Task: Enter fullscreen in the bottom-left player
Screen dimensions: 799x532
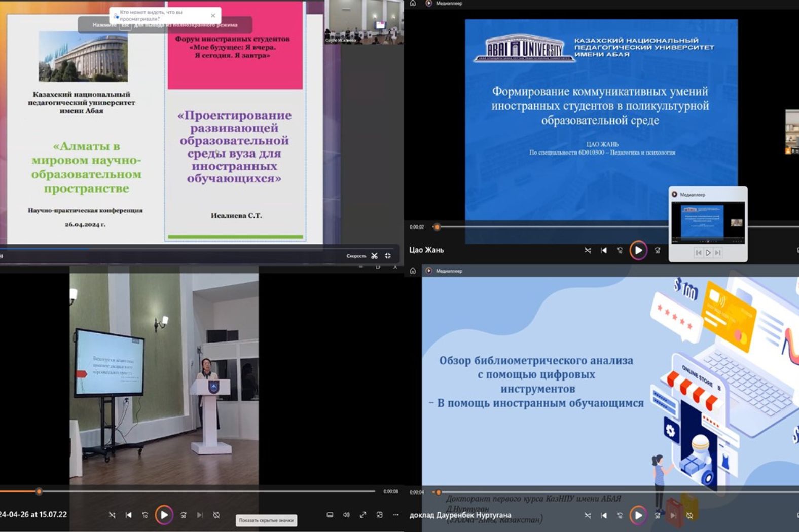Action: [x=363, y=515]
